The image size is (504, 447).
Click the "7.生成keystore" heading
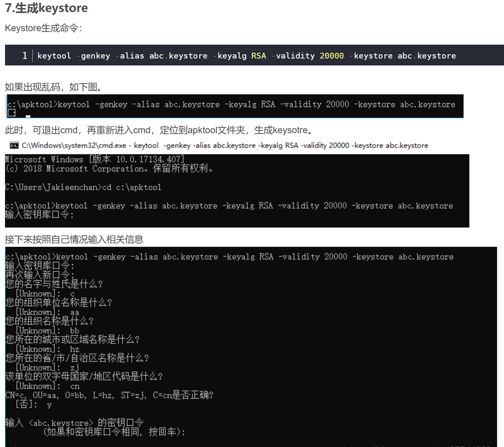click(x=46, y=8)
